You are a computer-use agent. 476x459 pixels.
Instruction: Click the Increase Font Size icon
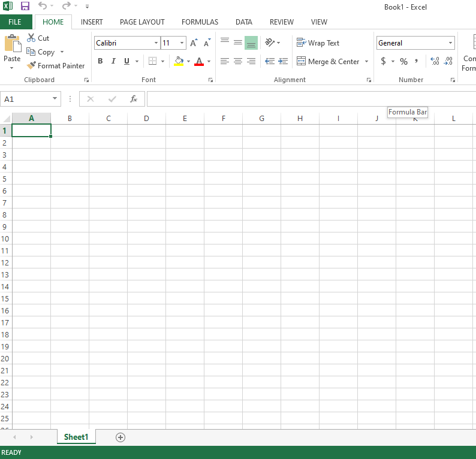194,43
